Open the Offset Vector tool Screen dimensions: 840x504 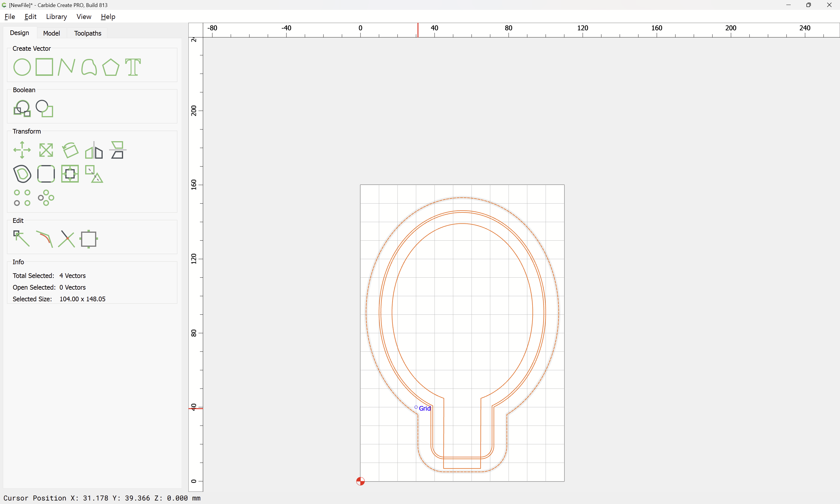click(x=22, y=174)
